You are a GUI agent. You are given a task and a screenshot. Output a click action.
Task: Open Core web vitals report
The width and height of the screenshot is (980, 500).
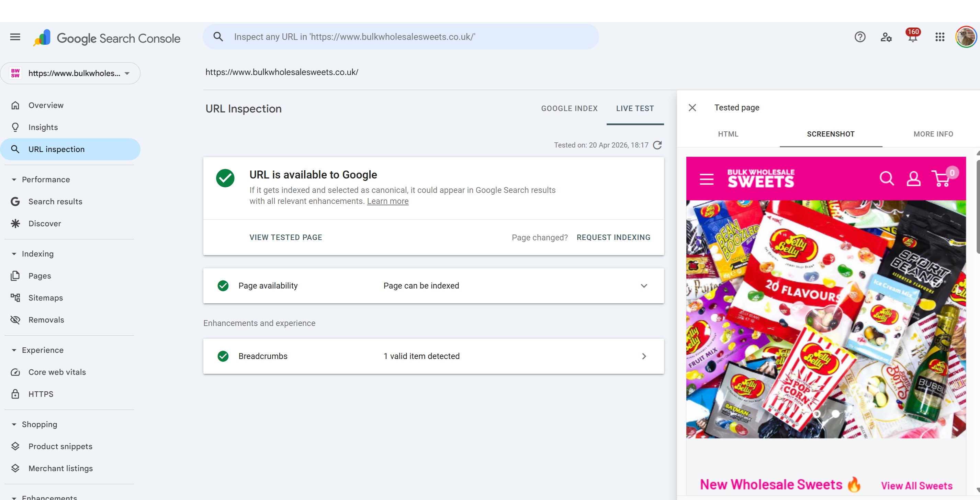(x=57, y=372)
